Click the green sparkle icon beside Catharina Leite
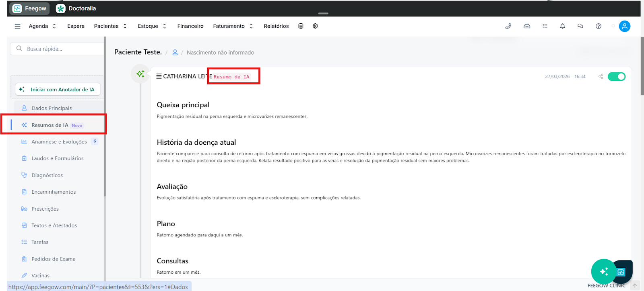Viewport: 644px width, 291px height. (x=140, y=74)
